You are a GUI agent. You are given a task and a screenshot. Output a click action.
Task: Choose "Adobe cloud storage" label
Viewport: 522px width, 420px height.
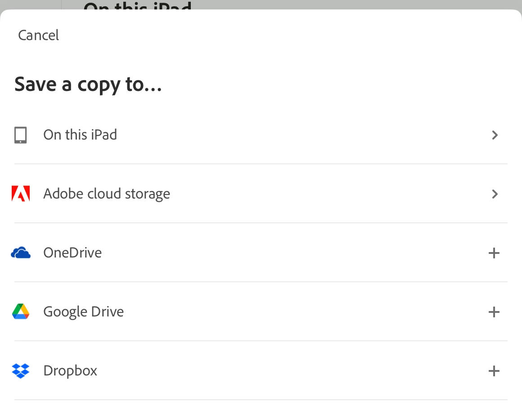[x=107, y=194]
